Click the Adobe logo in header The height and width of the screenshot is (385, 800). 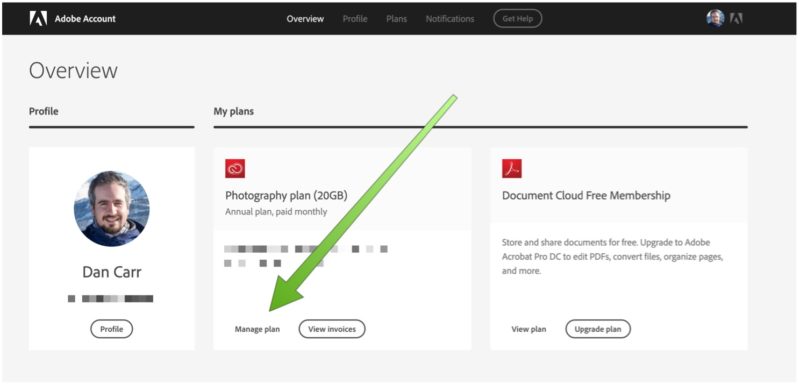pos(38,19)
